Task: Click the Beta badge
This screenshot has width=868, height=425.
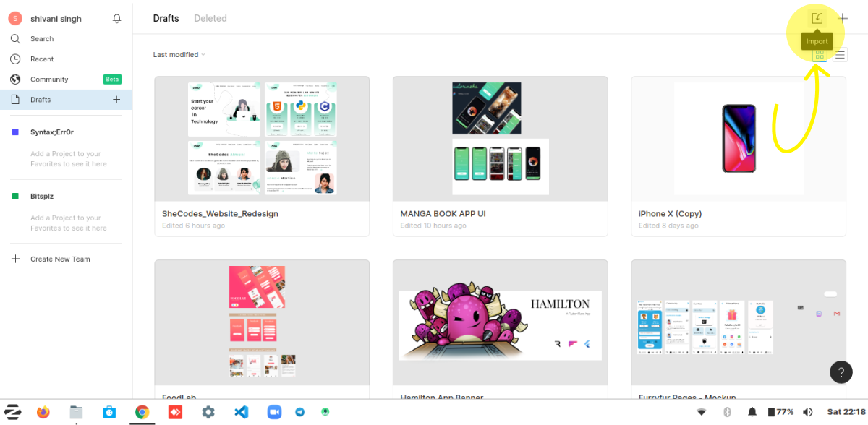Action: [x=112, y=80]
